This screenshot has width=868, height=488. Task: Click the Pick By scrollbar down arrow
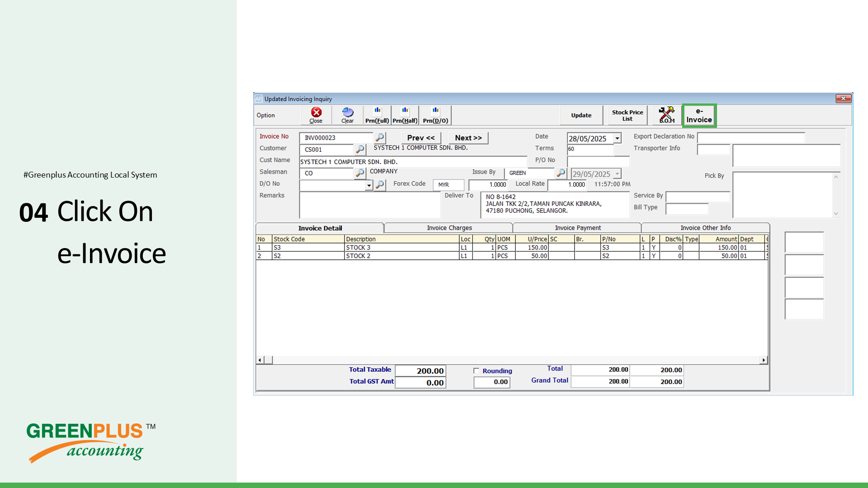[836, 213]
